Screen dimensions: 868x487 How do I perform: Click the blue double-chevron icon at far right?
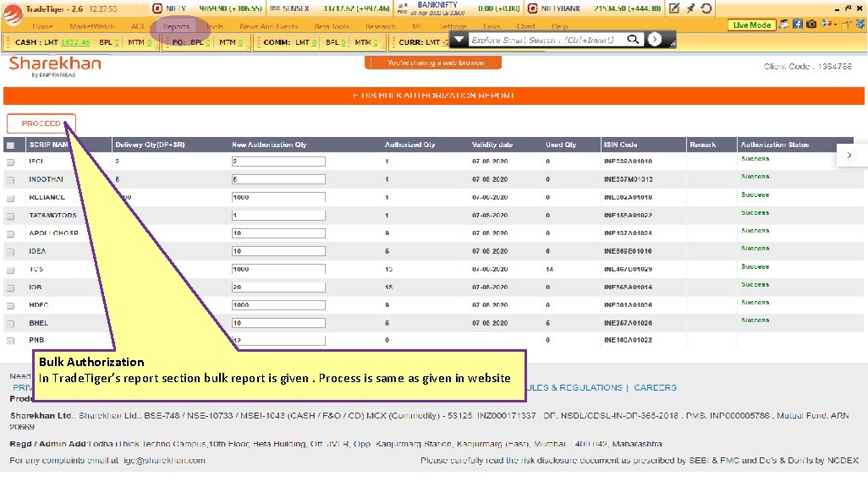860,25
